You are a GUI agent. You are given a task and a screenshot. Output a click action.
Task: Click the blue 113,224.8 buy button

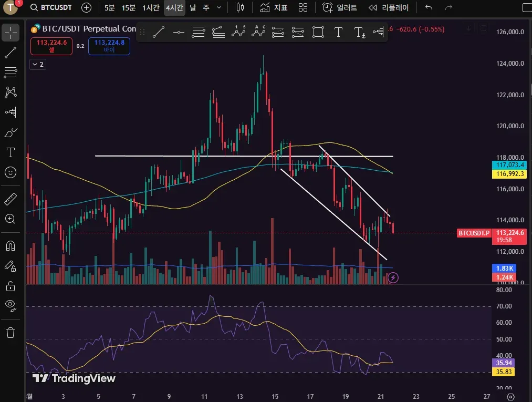click(x=109, y=46)
